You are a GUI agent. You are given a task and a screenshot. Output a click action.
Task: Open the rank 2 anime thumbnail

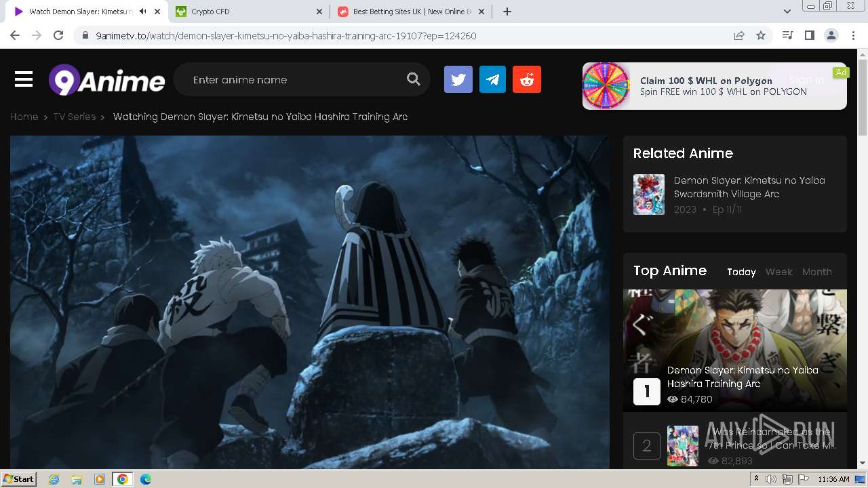[683, 446]
